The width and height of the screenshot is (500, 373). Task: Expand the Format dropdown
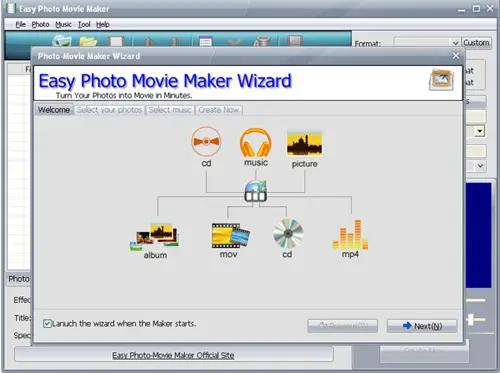(x=455, y=43)
